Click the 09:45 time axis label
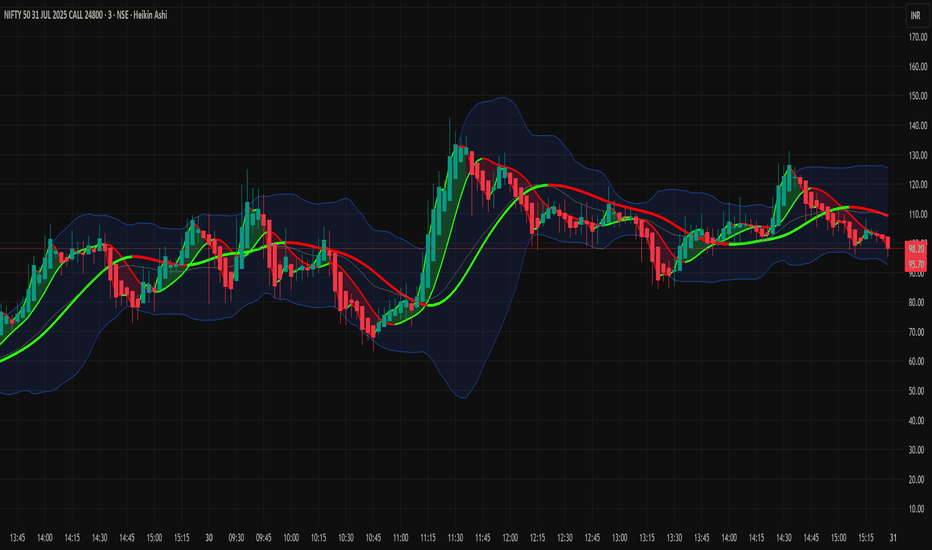The width and height of the screenshot is (932, 550). (x=263, y=538)
